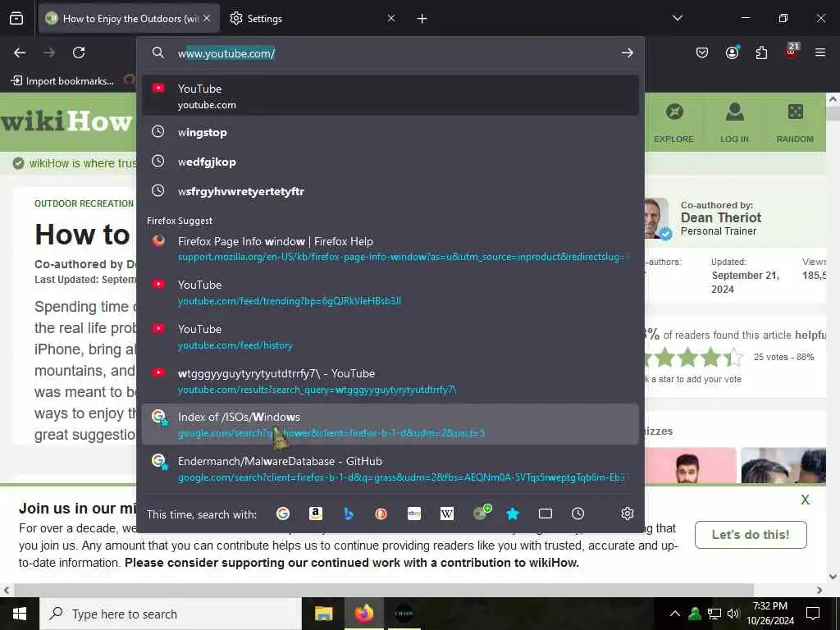
Task: Open the wikiHow Explore menu
Action: coord(674,124)
